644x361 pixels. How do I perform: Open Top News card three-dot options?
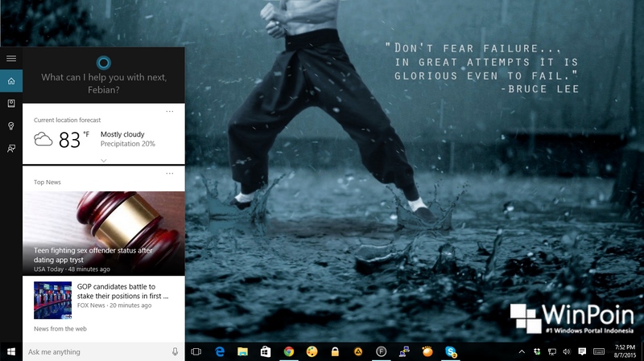pyautogui.click(x=170, y=173)
